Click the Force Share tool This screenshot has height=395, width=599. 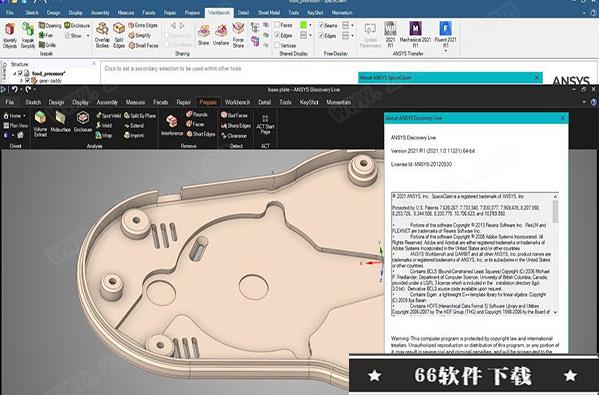238,35
